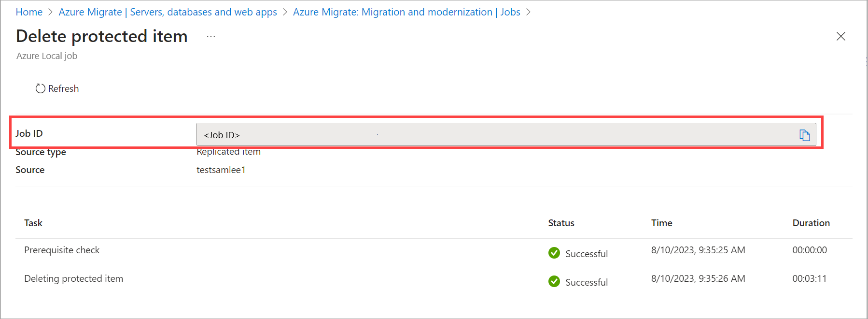Screen dimensions: 868x319
Task: Close the Delete protected item pane
Action: click(841, 36)
